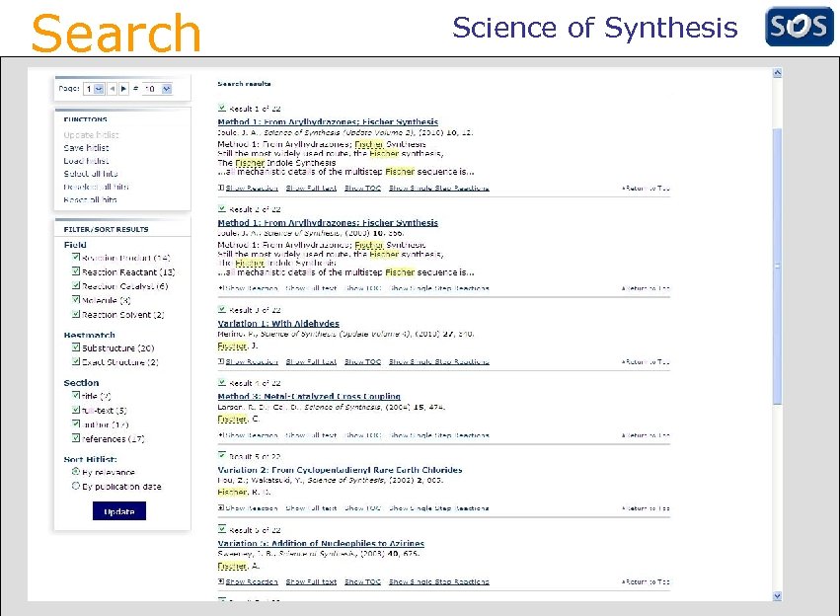The height and width of the screenshot is (616, 840).
Task: Click the vertical scrollbar thumb
Action: 778,267
